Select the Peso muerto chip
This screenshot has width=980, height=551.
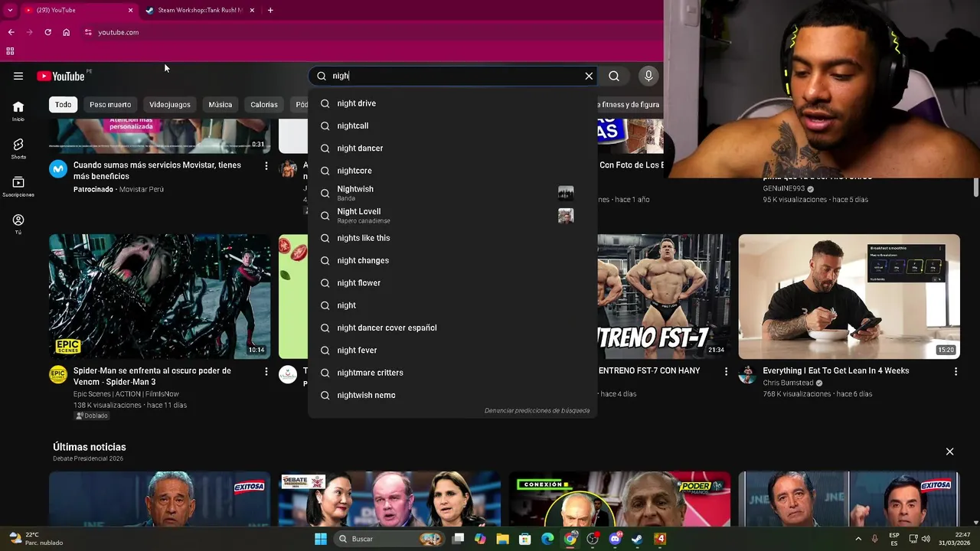pyautogui.click(x=110, y=104)
